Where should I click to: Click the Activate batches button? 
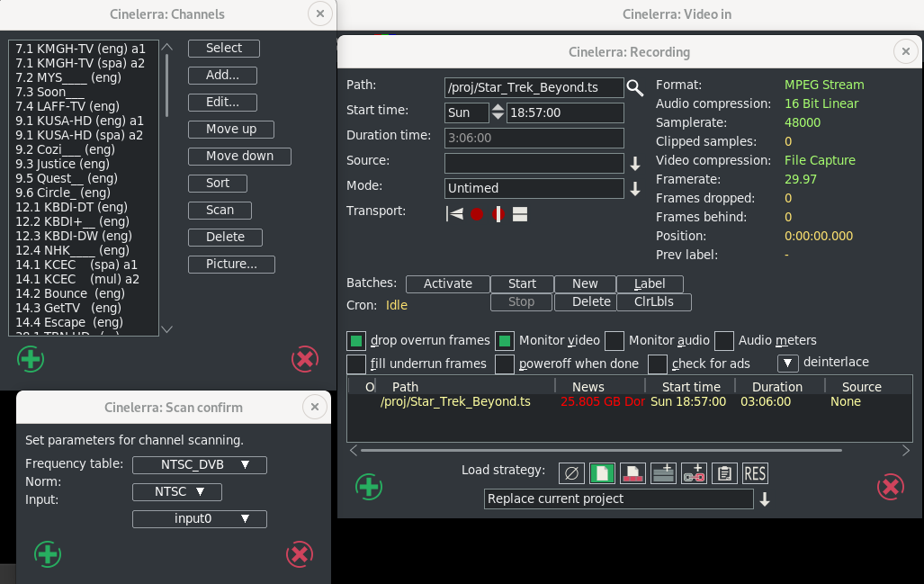point(447,283)
